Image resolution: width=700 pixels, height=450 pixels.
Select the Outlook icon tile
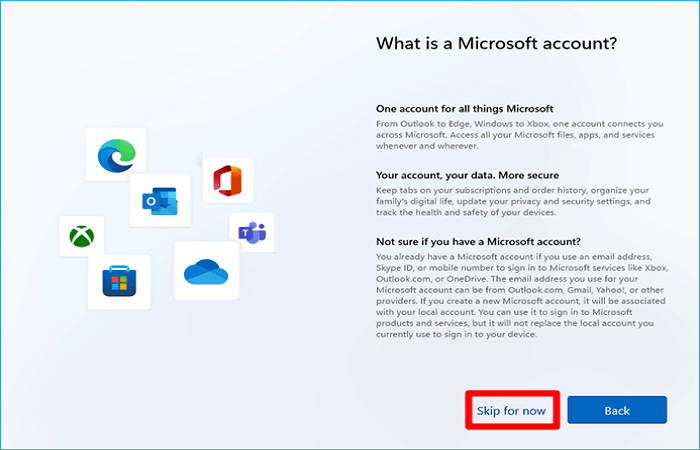tap(160, 200)
